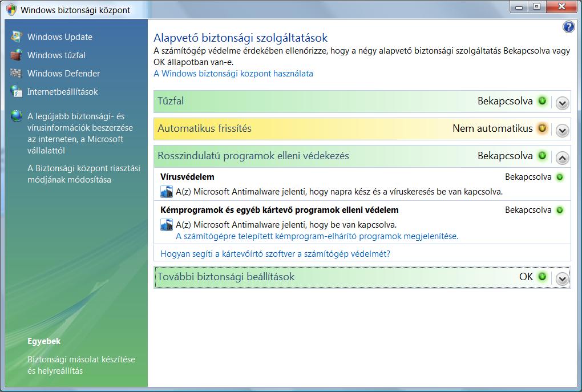
Task: Click the Internetbeállítások checklist icon
Action: (16, 92)
